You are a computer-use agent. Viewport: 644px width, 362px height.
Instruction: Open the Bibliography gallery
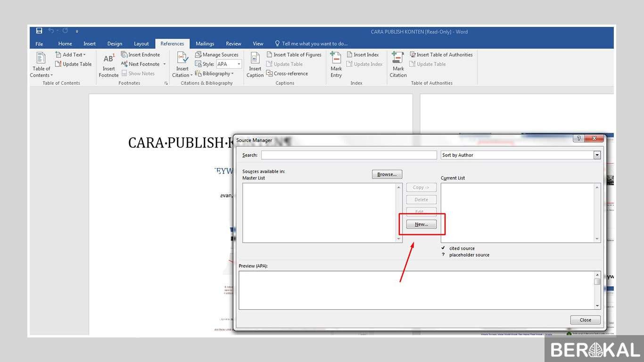215,74
